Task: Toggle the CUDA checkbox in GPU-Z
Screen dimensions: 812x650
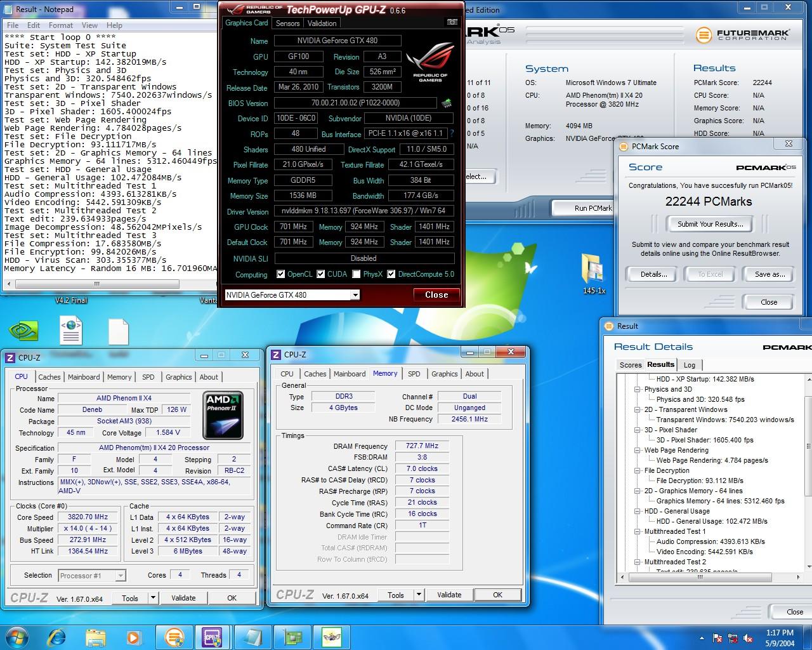Action: tap(321, 274)
